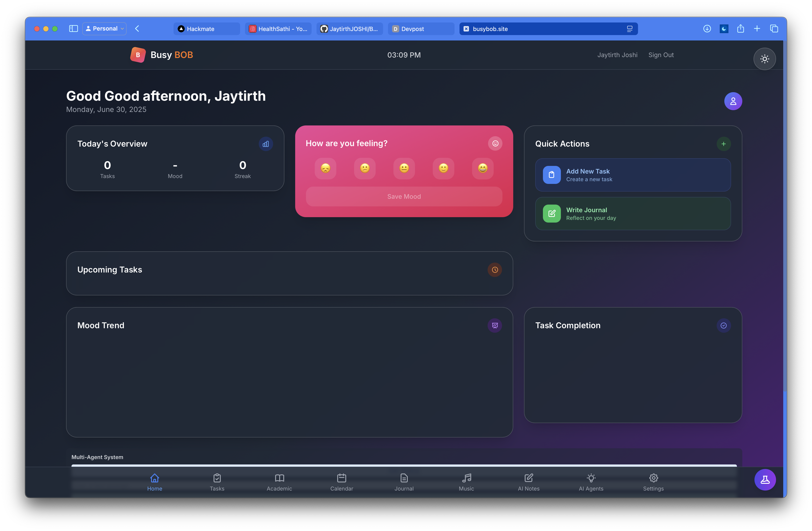Go to AI Agents navigation tab
The image size is (812, 531).
click(x=591, y=482)
